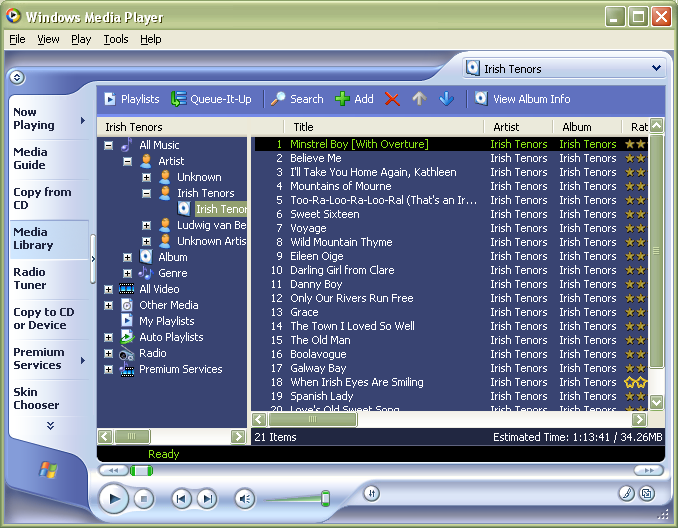This screenshot has height=528, width=678.
Task: Mute the sound with speaker icon
Action: [245, 499]
